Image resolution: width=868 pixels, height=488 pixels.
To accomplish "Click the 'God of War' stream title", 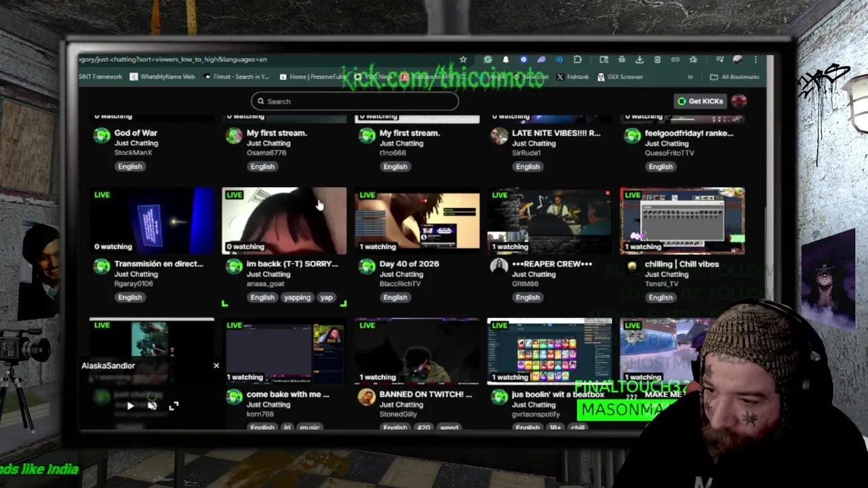I will [136, 133].
